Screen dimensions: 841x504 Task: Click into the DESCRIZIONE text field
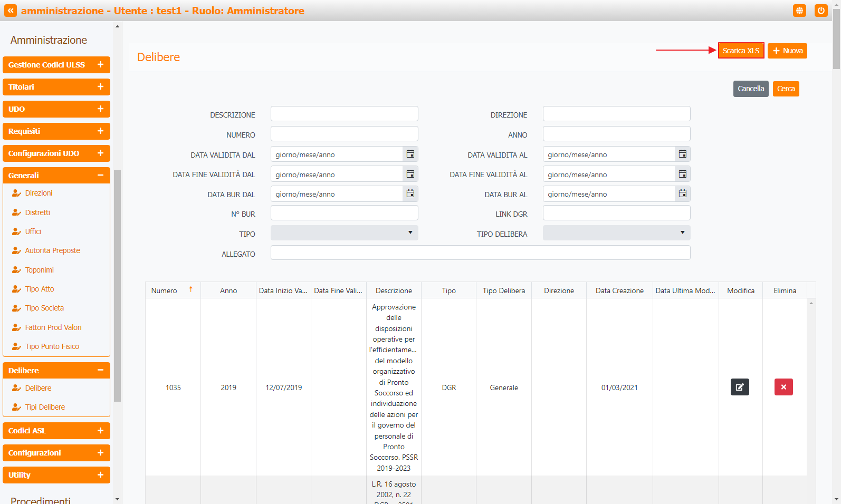pyautogui.click(x=344, y=114)
